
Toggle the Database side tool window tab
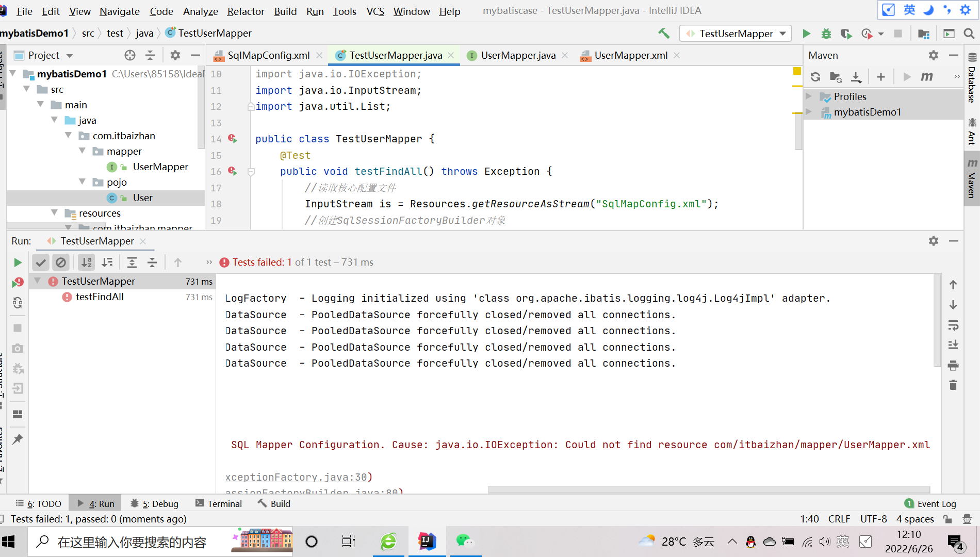(x=972, y=78)
